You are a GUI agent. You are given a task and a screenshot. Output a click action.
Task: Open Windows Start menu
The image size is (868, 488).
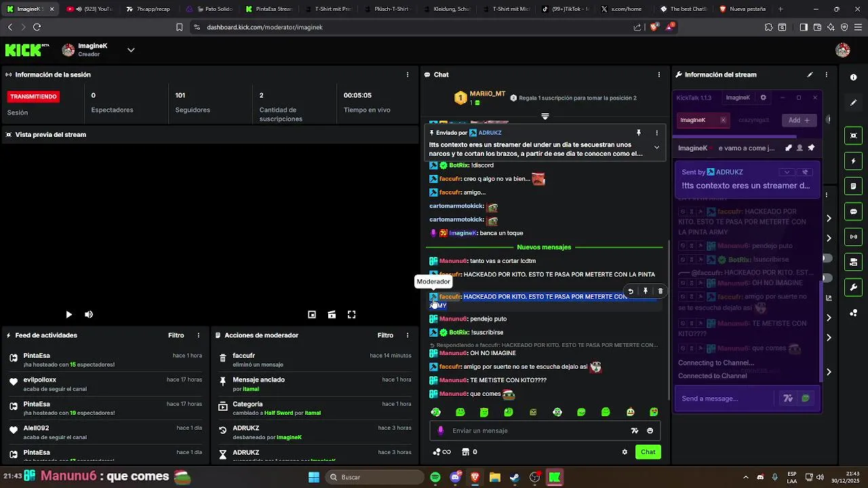click(314, 477)
